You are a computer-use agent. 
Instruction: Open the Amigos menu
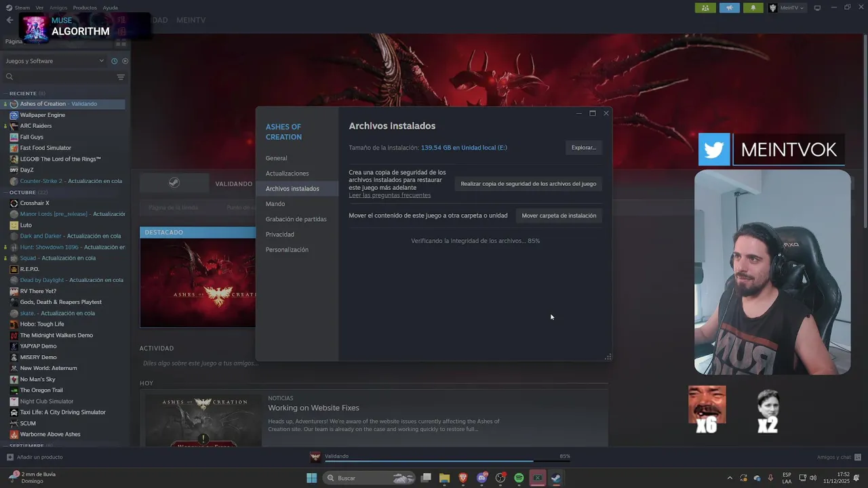[58, 7]
